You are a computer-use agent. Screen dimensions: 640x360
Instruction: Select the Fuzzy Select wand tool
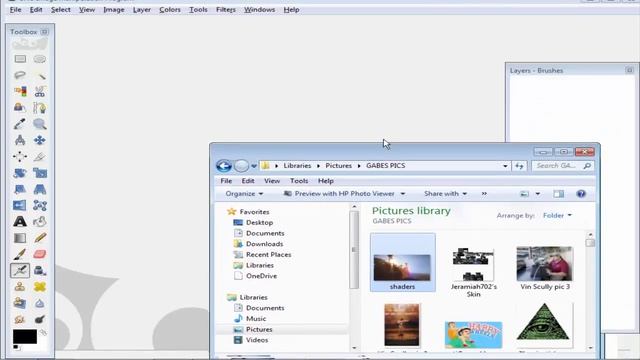coord(40,76)
